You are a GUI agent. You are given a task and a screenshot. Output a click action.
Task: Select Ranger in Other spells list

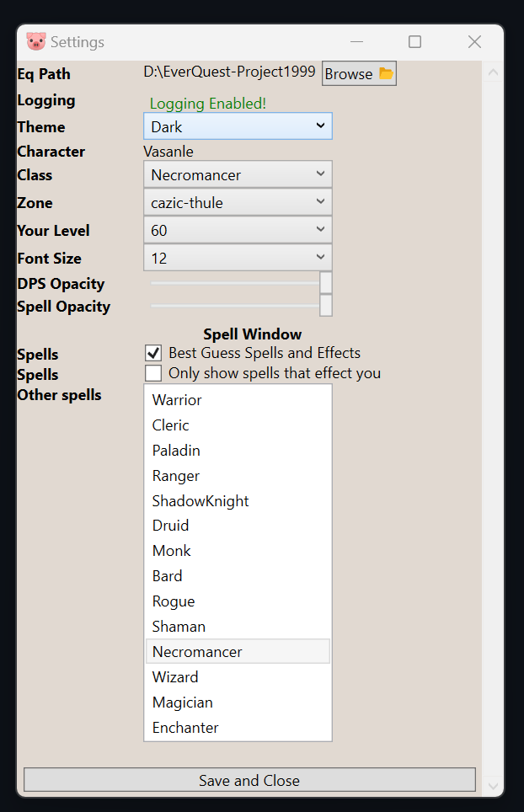click(x=238, y=475)
